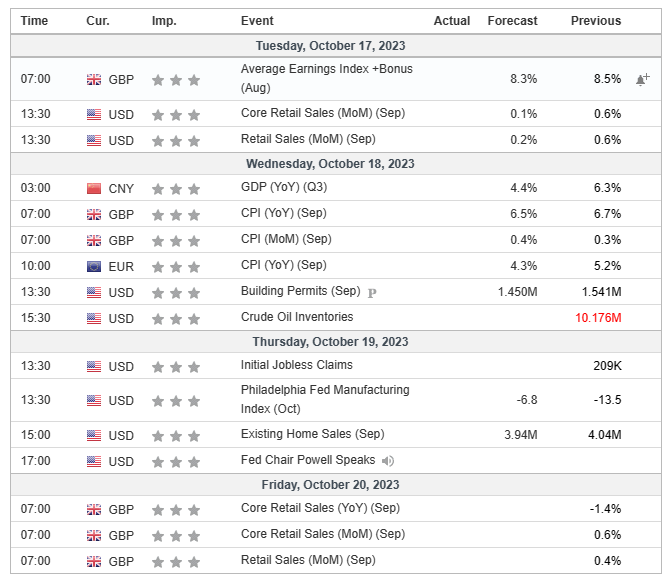Click importance stars for GDP (YoY) row
The image size is (668, 581).
(176, 189)
